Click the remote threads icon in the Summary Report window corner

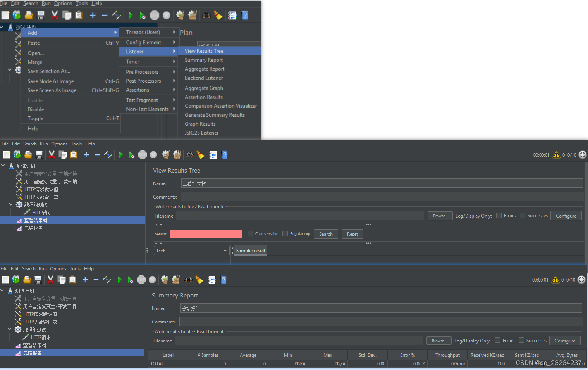coord(581,280)
